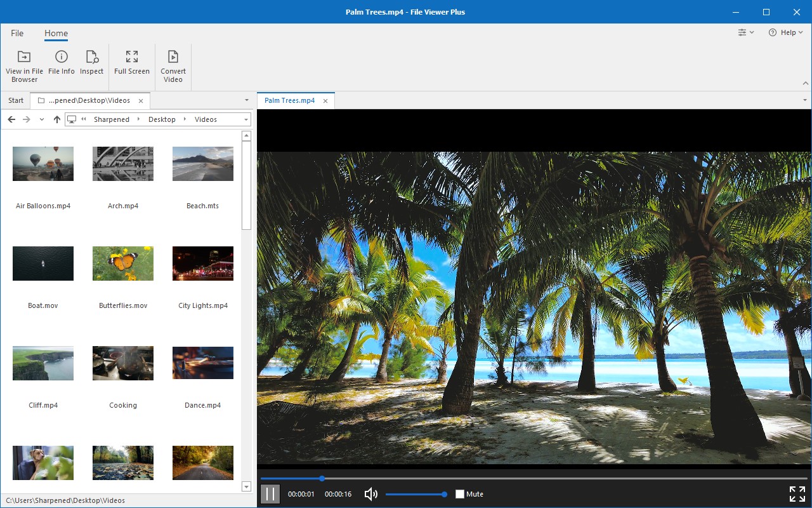
Task: Open the Help dropdown menu
Action: [x=785, y=32]
